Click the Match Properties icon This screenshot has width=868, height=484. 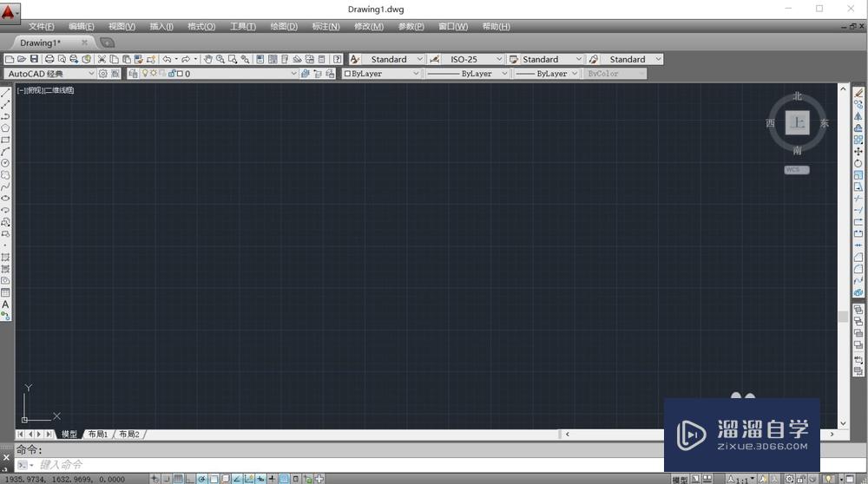click(x=138, y=59)
